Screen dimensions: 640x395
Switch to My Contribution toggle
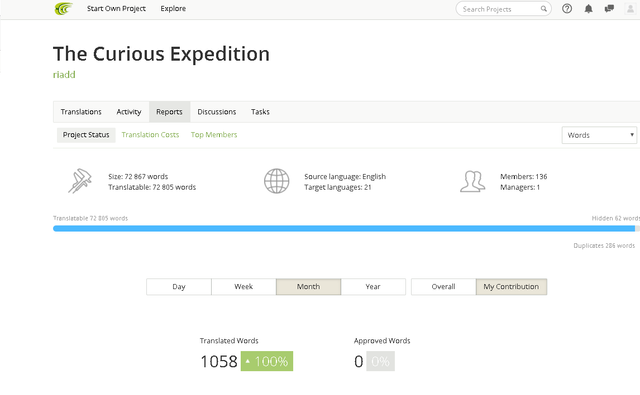coord(511,286)
